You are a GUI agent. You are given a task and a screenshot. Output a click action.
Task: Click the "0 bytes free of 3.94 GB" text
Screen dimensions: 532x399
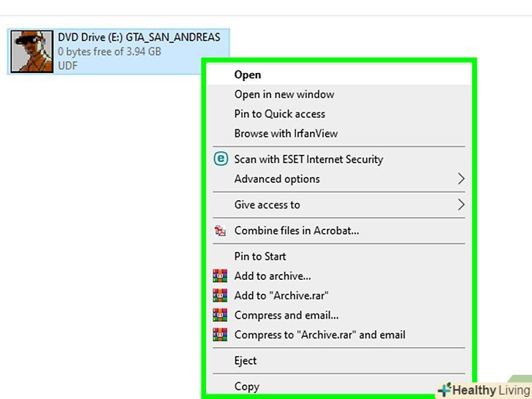click(x=110, y=52)
